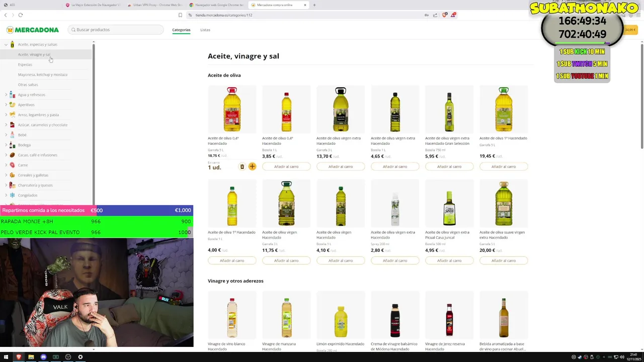The height and width of the screenshot is (362, 644).
Task: Click the search magnifier icon
Action: (73, 30)
